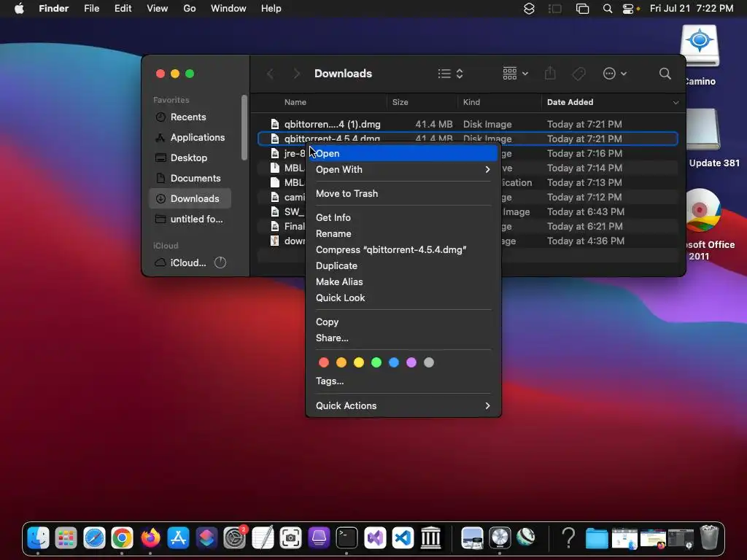Launch Visual Studio Code from Dock
Image resolution: width=747 pixels, height=560 pixels.
tap(403, 538)
